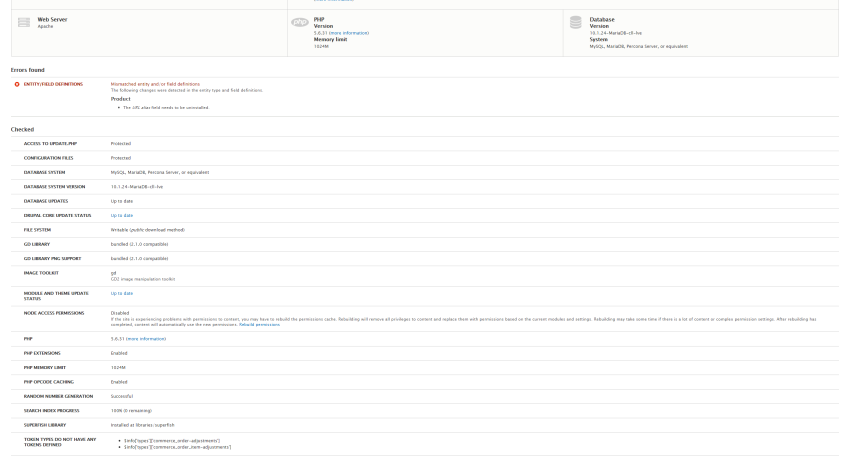Click 'IMAGE TOOLKIT' row label
Screen dimensions: 850x460
pyautogui.click(x=41, y=273)
